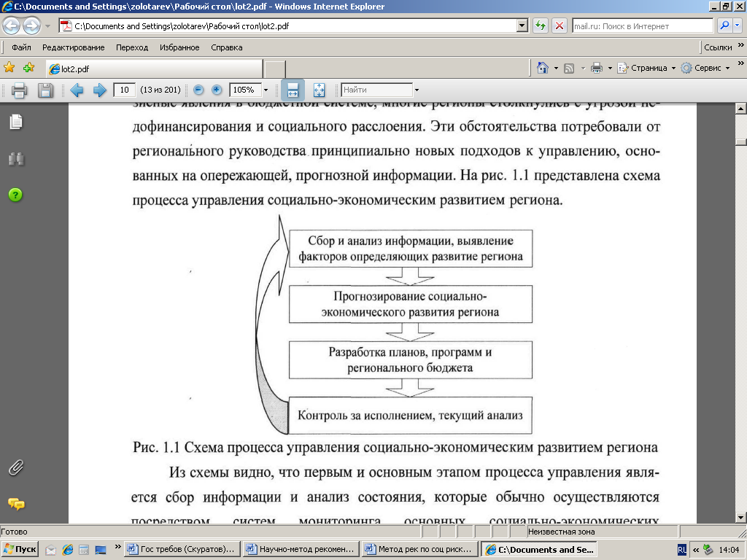Go to previous PDF page arrow
The height and width of the screenshot is (560, 747).
[76, 90]
